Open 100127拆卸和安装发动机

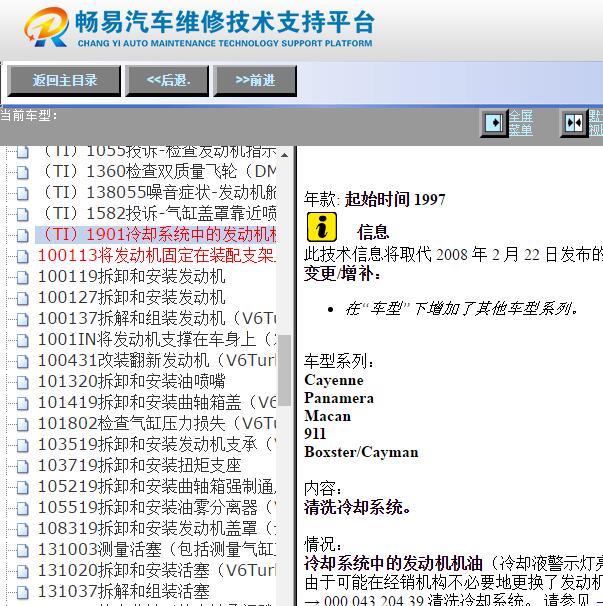click(x=131, y=297)
